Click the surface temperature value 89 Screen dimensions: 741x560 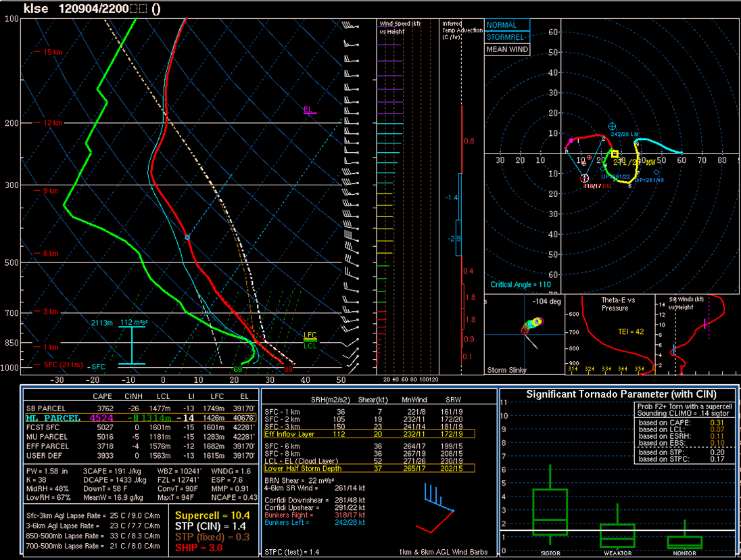pyautogui.click(x=288, y=369)
